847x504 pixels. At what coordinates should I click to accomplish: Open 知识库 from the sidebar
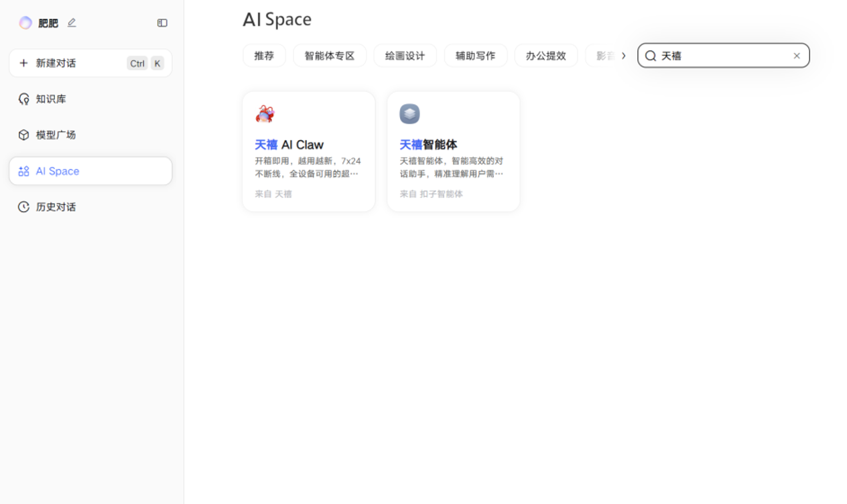pyautogui.click(x=51, y=99)
